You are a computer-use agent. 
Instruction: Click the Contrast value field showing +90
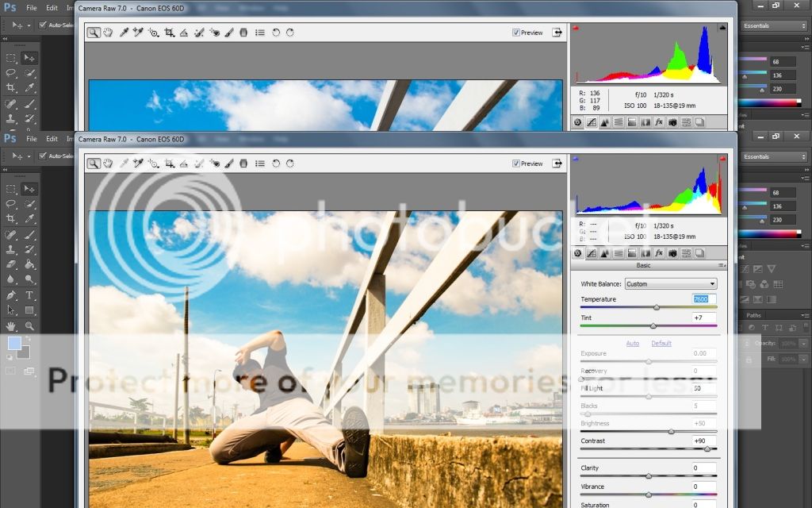704,441
